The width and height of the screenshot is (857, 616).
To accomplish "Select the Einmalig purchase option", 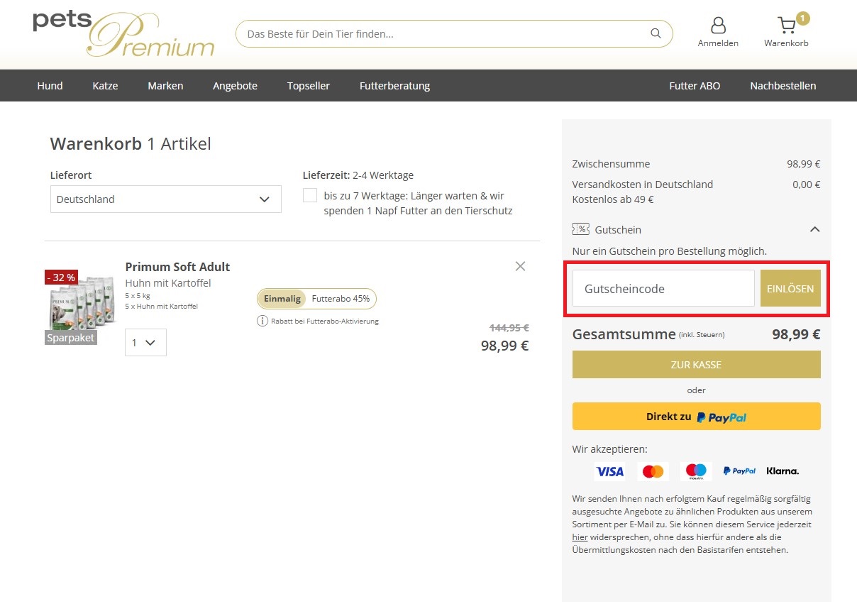I will click(282, 299).
